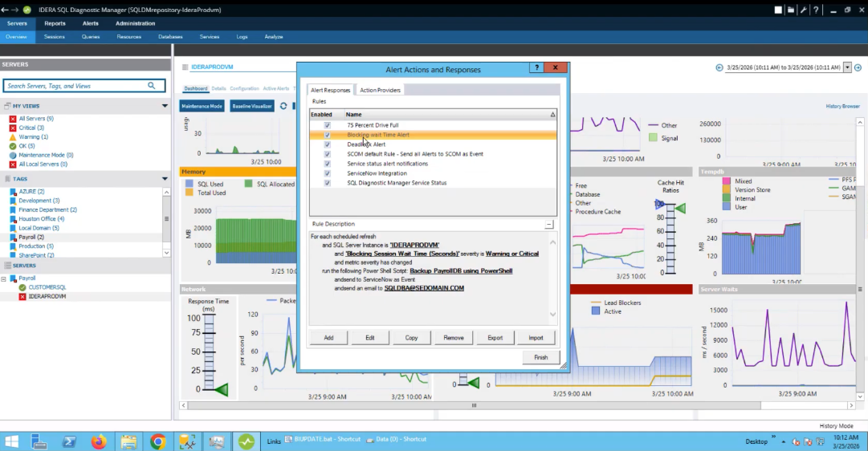Click the Mixed pink legend swatch in Tempdb

(727, 181)
